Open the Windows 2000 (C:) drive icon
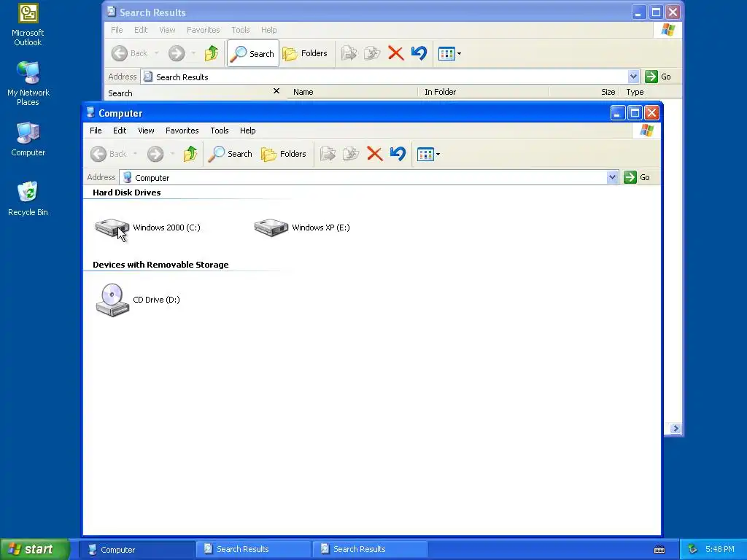The width and height of the screenshot is (747, 560). [x=112, y=227]
